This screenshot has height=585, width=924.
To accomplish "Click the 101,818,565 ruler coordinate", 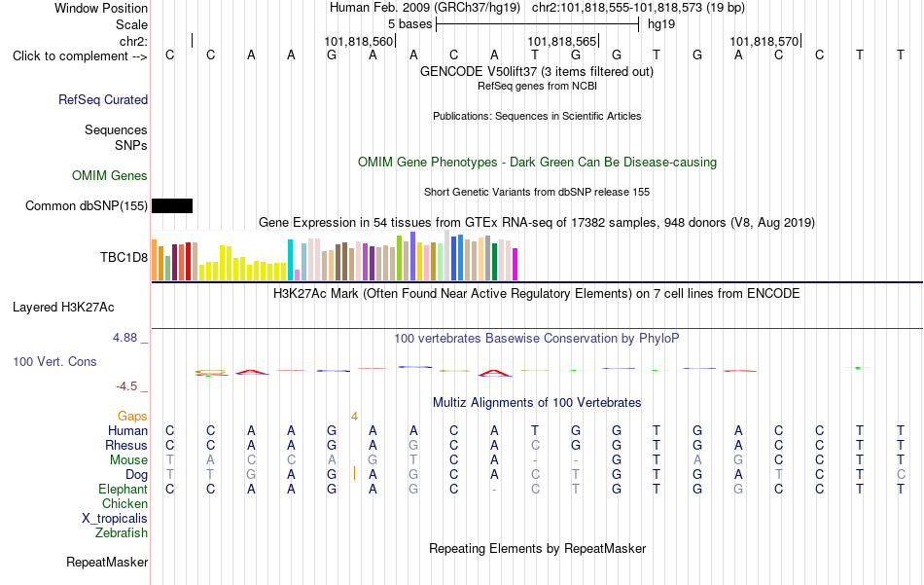I will 561,41.
